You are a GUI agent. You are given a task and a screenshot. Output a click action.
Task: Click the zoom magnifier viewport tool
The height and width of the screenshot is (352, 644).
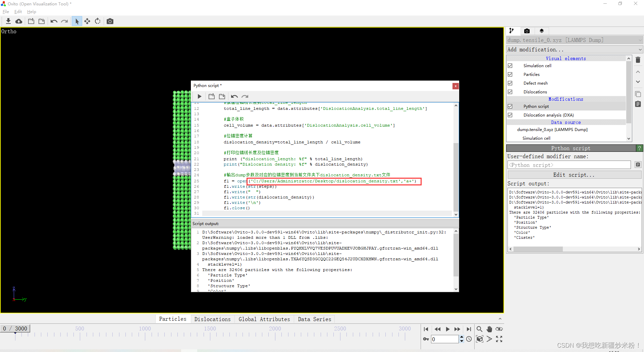point(479,329)
